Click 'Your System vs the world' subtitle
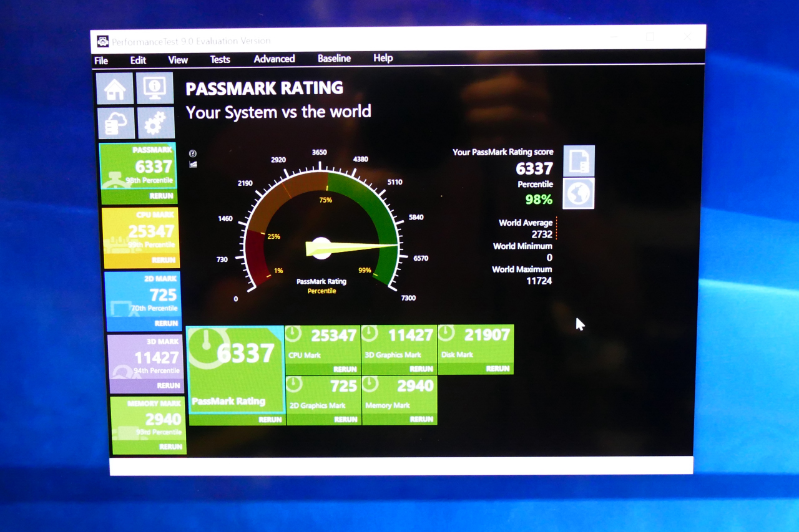The width and height of the screenshot is (799, 532). click(x=278, y=112)
